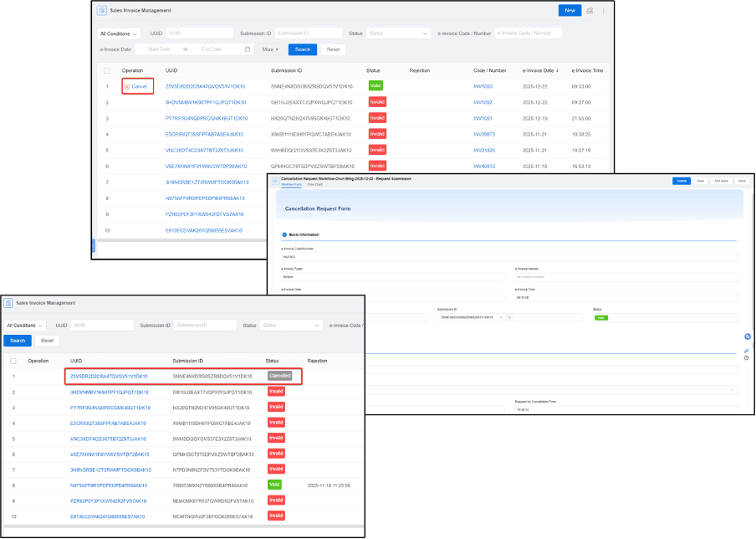Open the INV1002 code link
The image size is (756, 539).
click(x=483, y=102)
